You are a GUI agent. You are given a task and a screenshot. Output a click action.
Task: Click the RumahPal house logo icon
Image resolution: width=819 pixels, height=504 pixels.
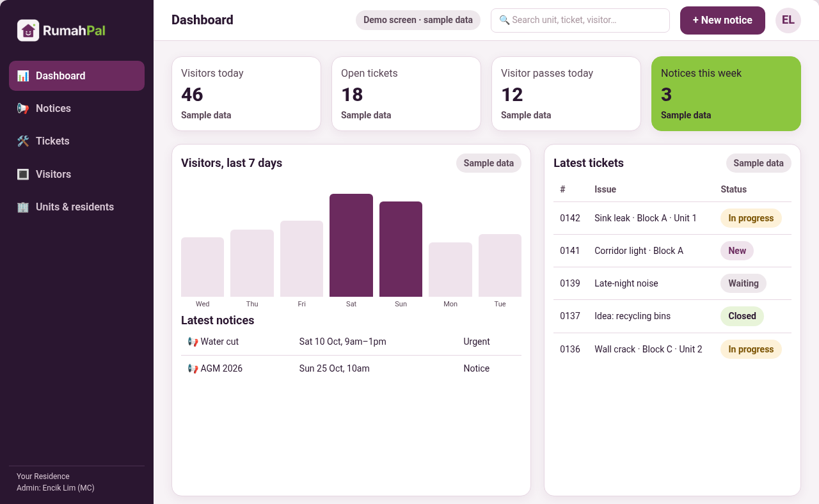point(28,30)
